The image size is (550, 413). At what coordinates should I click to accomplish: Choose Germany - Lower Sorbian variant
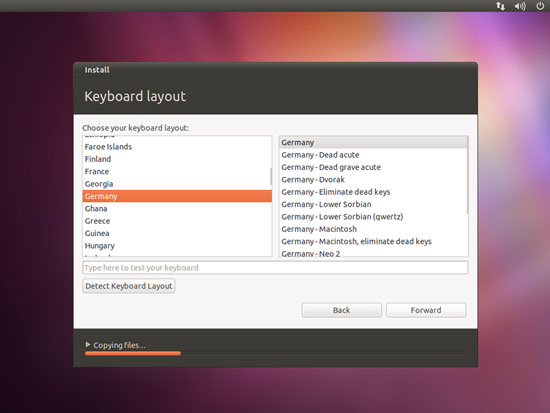point(373,204)
